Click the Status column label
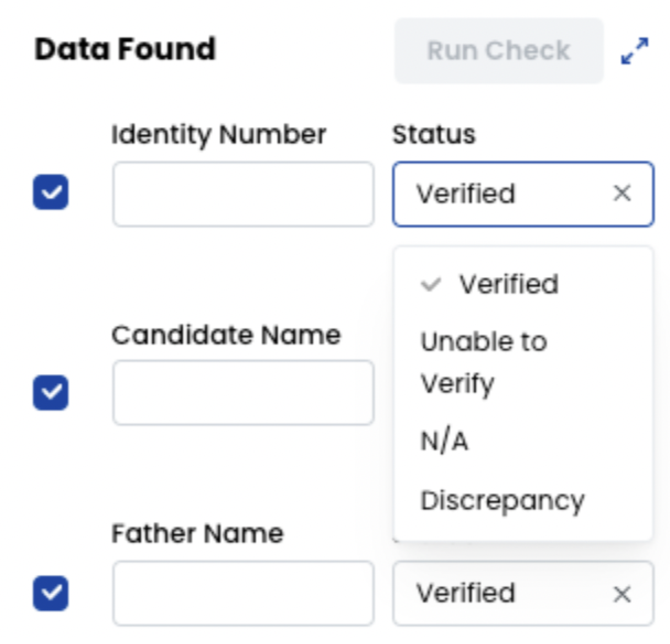Viewport: 670px width, 644px height. click(x=434, y=135)
